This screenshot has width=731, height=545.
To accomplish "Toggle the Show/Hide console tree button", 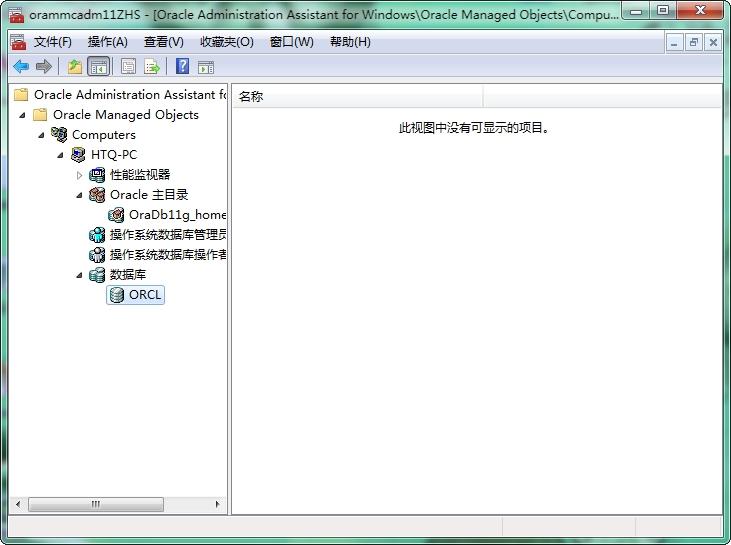I will click(98, 67).
